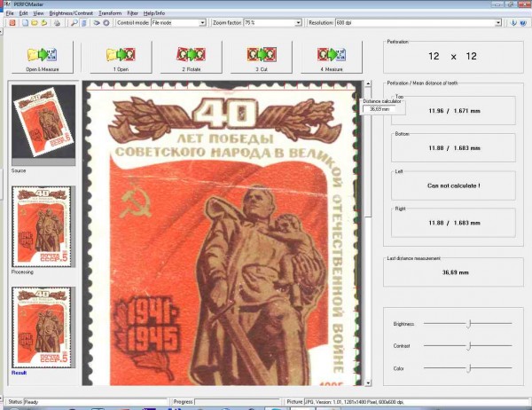The width and height of the screenshot is (532, 410).
Task: Click the Perforation result 12 x 12
Action: (452, 57)
